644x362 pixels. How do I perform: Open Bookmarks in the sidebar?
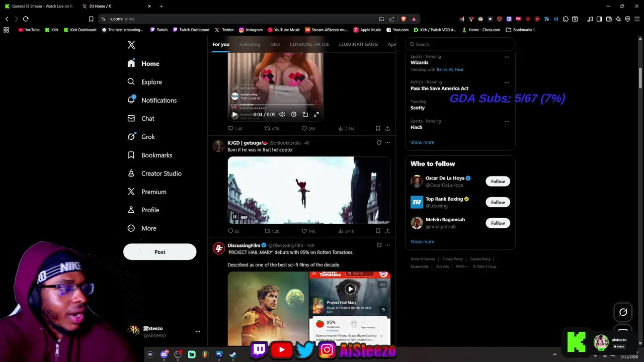coord(149,155)
